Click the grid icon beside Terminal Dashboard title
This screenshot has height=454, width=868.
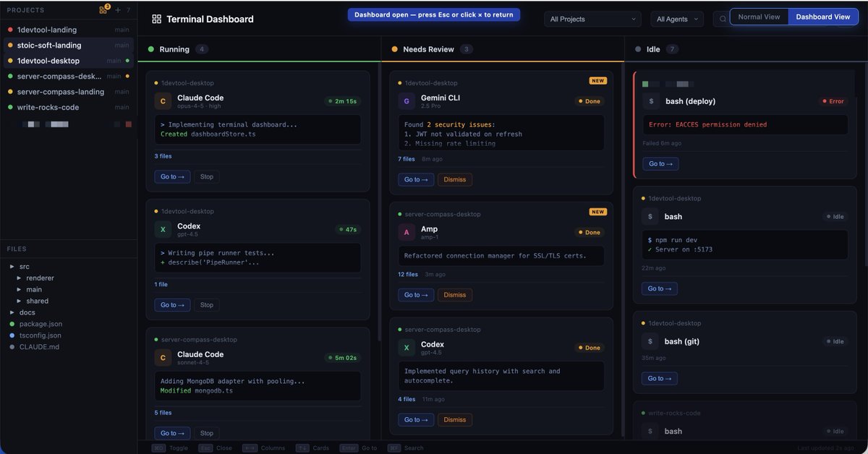156,19
